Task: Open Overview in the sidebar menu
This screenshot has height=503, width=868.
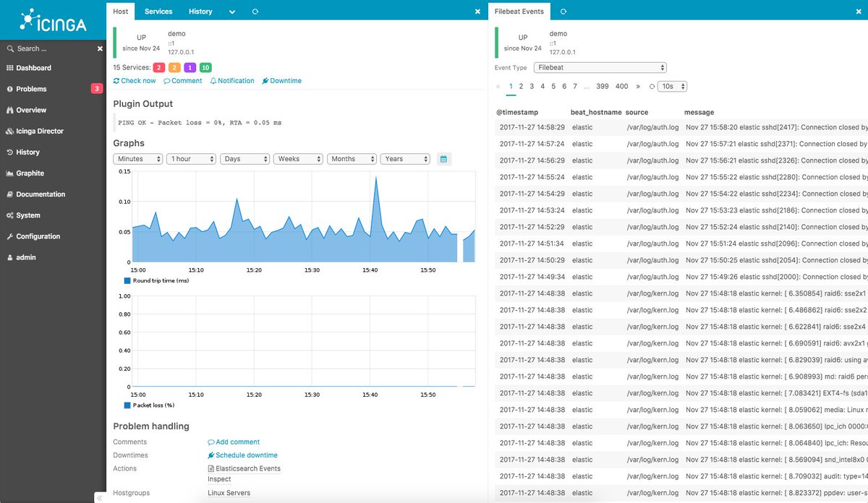Action: (x=31, y=110)
